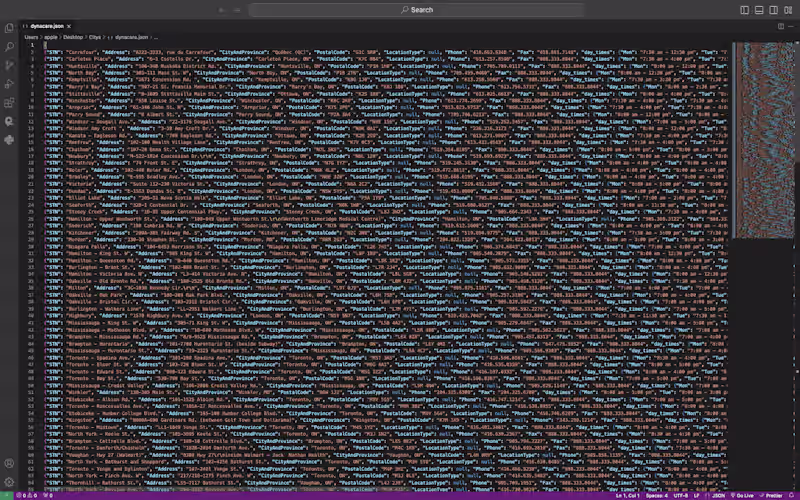The width and height of the screenshot is (800, 500).
Task: Open the Source Control view
Action: (9, 65)
